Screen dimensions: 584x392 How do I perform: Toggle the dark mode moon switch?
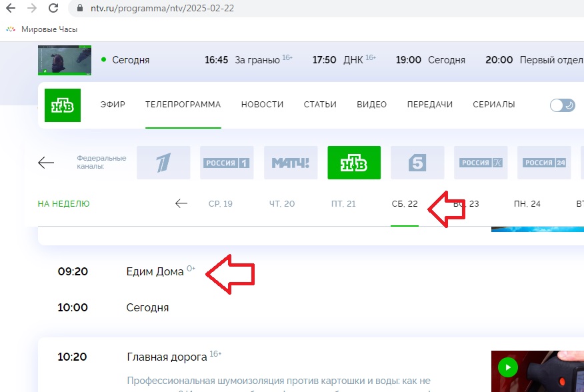pos(563,105)
